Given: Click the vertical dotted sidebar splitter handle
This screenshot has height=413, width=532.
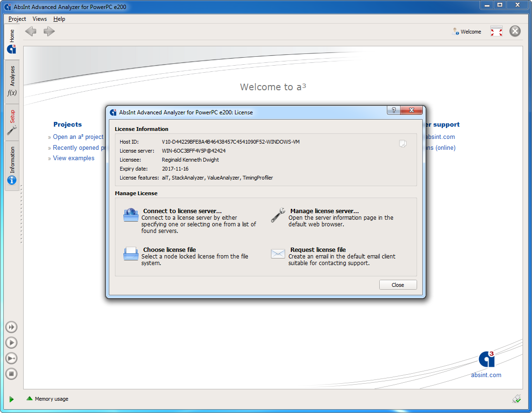Looking at the screenshot, I should (21, 215).
